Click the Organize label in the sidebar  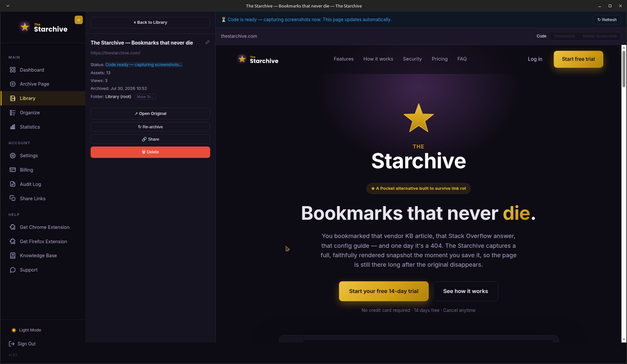30,113
